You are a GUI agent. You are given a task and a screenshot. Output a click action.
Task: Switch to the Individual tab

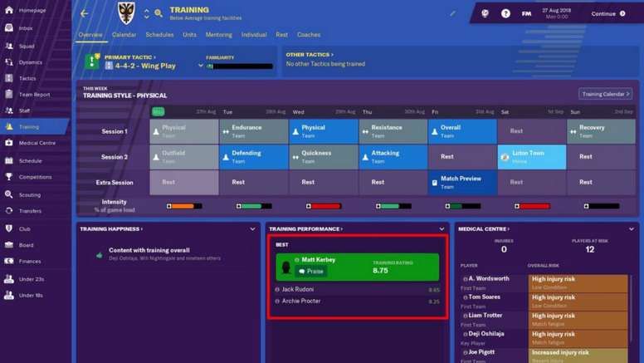[x=254, y=35]
